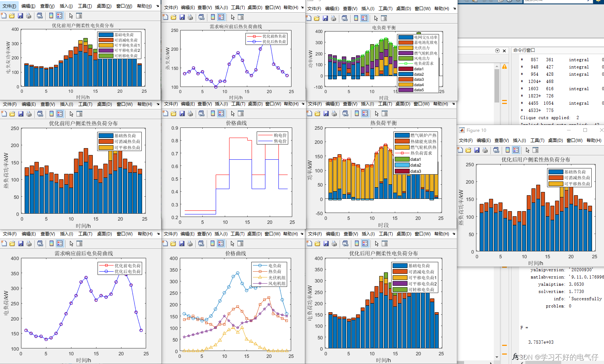Screen dimensions: 604x364
Task: Toggle legend in 价格曲线 window with 购电价 legend
Action: (221, 113)
